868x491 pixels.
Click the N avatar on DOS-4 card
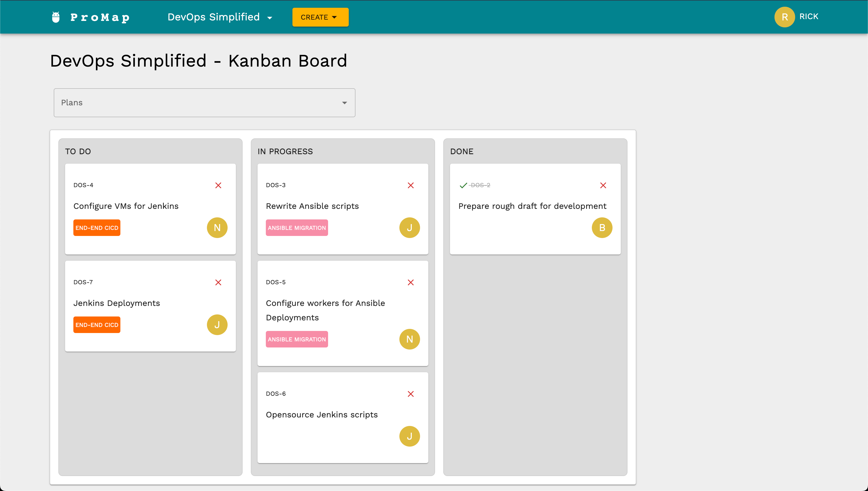coord(217,228)
